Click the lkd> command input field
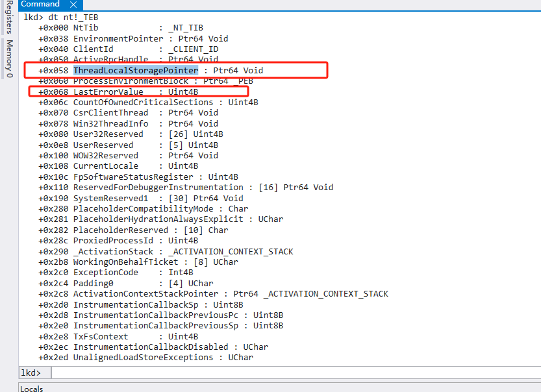541x392 pixels. [x=292, y=373]
